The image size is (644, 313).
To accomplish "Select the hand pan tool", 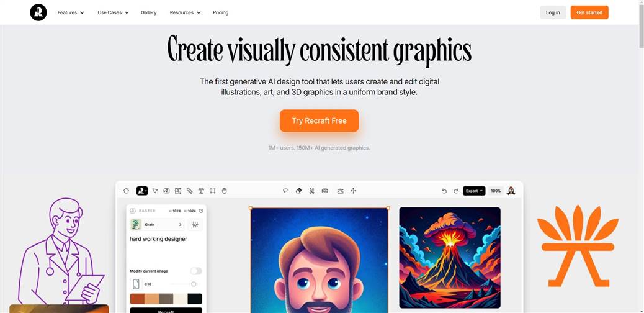I will click(224, 191).
